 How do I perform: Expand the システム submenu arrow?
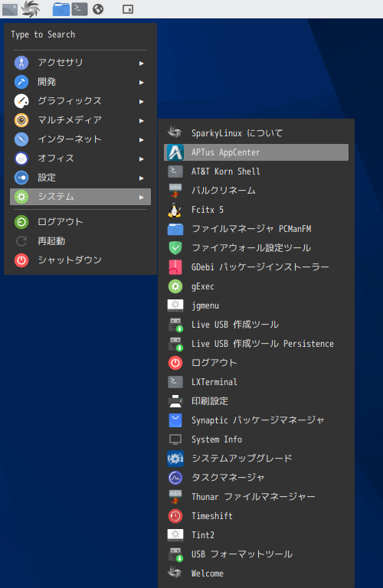coord(142,197)
